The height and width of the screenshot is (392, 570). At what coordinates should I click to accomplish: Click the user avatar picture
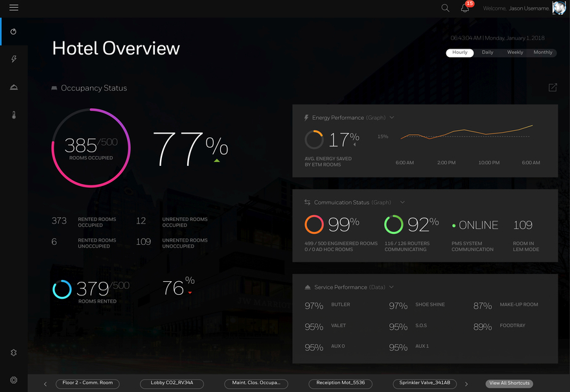point(559,8)
